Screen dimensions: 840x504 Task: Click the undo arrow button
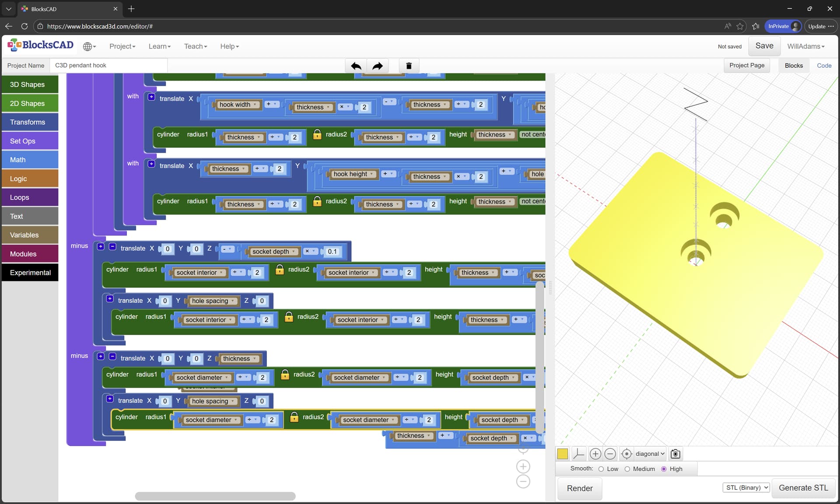click(x=356, y=66)
